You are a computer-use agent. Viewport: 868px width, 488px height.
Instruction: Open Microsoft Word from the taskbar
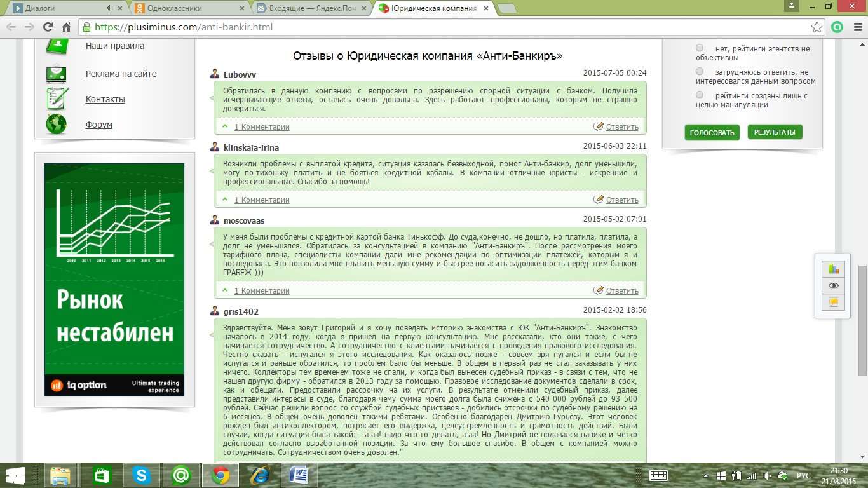[299, 475]
